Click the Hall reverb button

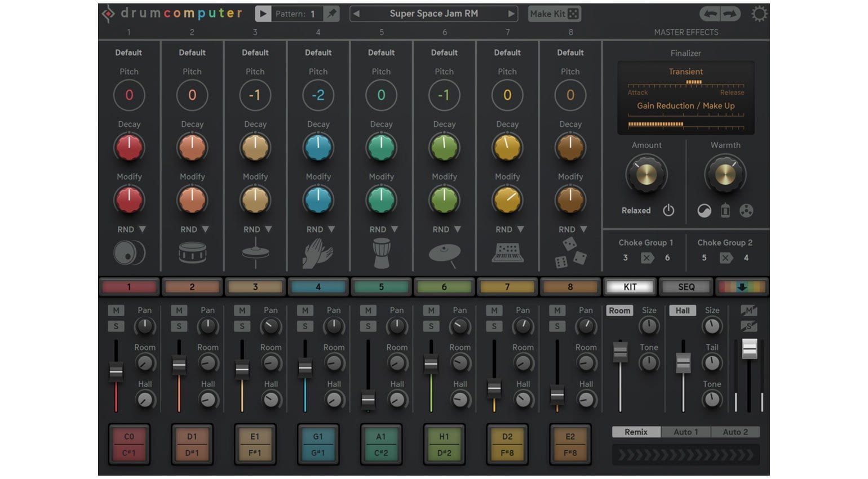pyautogui.click(x=683, y=311)
